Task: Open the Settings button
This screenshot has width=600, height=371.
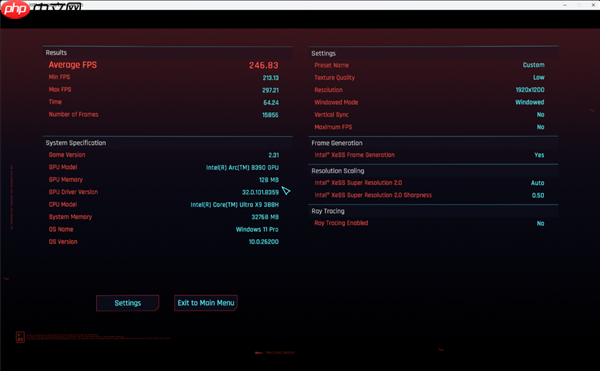Action: click(127, 303)
